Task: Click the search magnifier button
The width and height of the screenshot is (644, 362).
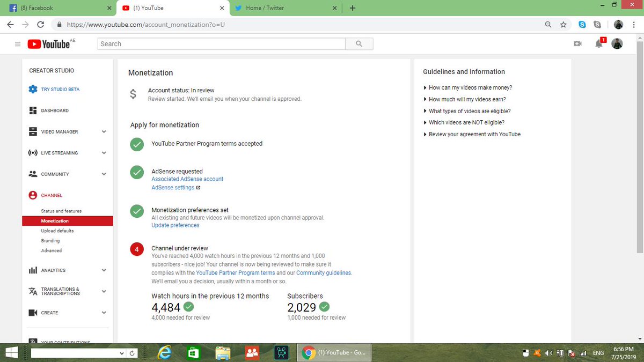Action: (x=359, y=44)
